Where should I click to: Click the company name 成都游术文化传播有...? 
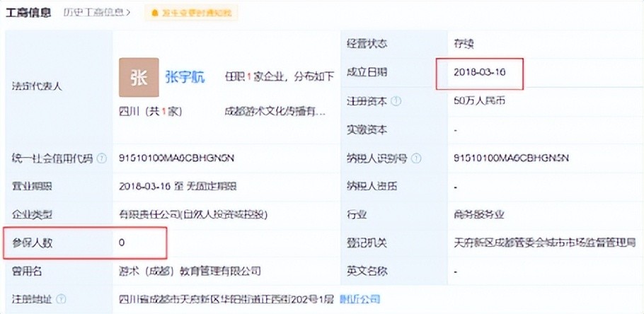pos(275,112)
